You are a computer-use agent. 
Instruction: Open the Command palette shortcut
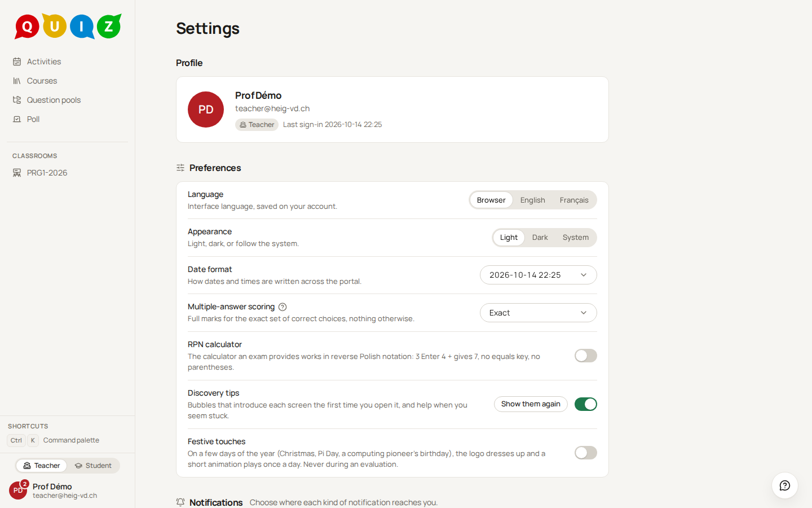click(x=54, y=440)
